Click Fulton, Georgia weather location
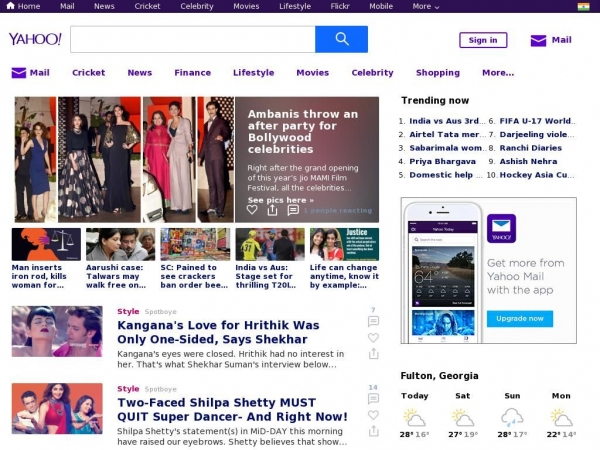Viewport: 600px width, 450px height. click(x=439, y=376)
